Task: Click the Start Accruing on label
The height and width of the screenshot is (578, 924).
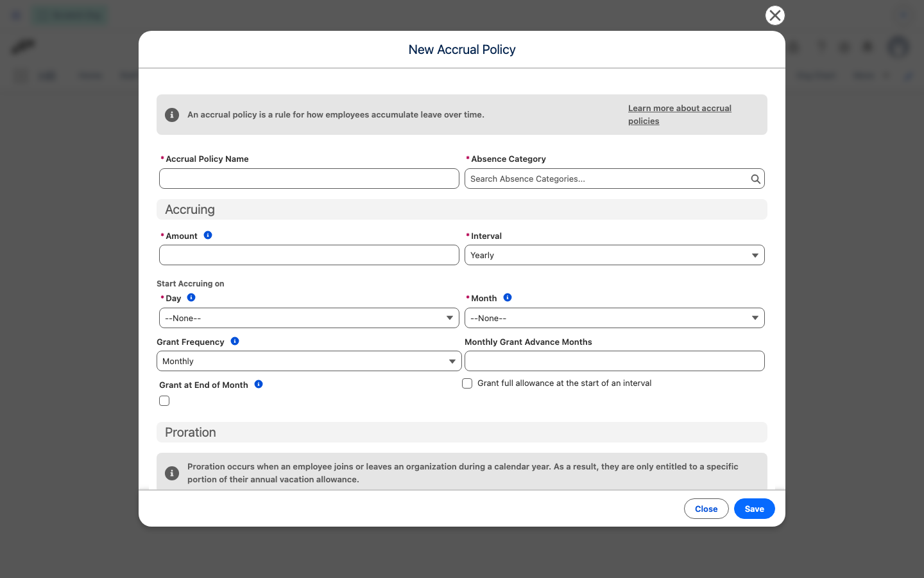Action: tap(191, 283)
